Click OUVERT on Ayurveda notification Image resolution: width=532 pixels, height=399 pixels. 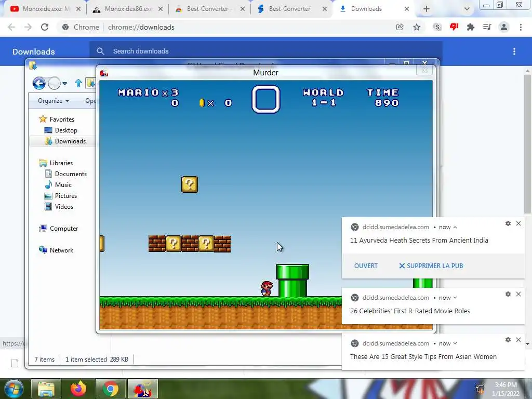click(x=366, y=266)
